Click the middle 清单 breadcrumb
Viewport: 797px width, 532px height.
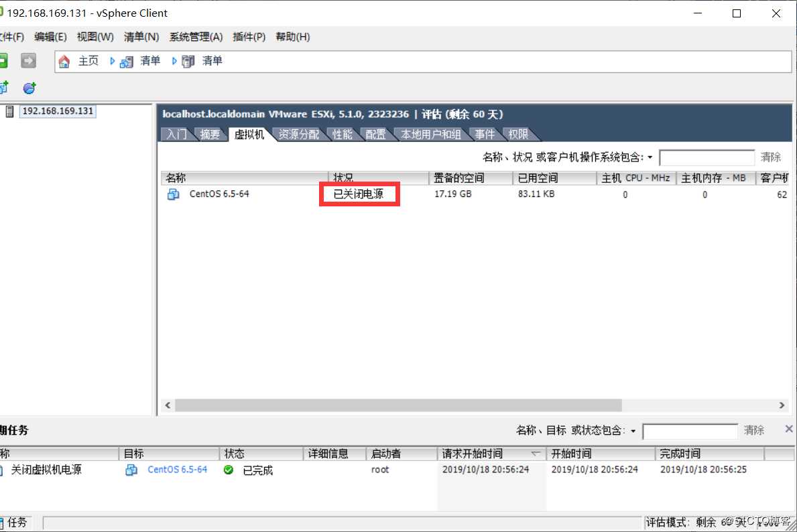point(150,61)
